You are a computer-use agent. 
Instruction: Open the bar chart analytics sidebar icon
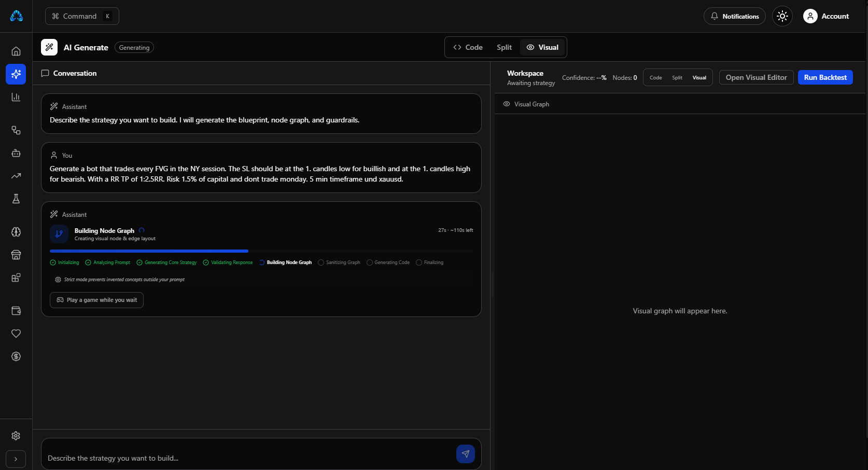16,97
